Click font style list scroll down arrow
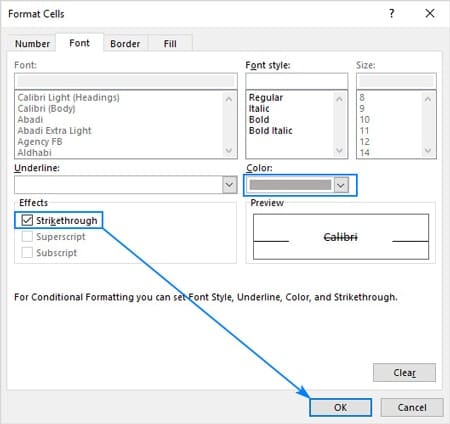The image size is (450, 424). (339, 150)
